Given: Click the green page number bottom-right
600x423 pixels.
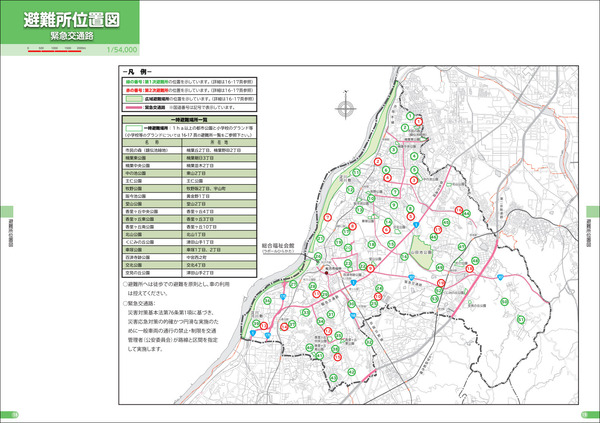Looking at the screenshot, I should [x=583, y=415].
